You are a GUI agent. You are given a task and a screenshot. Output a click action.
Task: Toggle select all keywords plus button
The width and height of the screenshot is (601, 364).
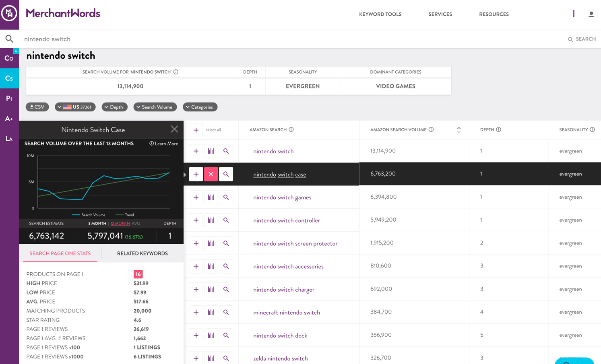click(x=196, y=130)
